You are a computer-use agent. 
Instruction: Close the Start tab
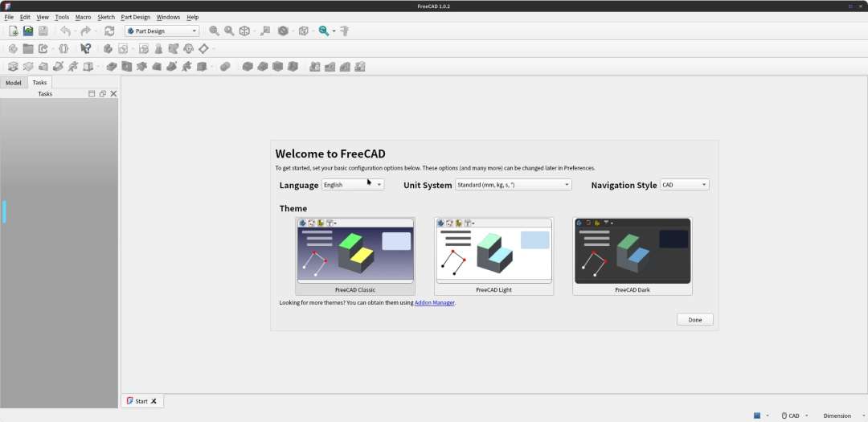tap(154, 401)
